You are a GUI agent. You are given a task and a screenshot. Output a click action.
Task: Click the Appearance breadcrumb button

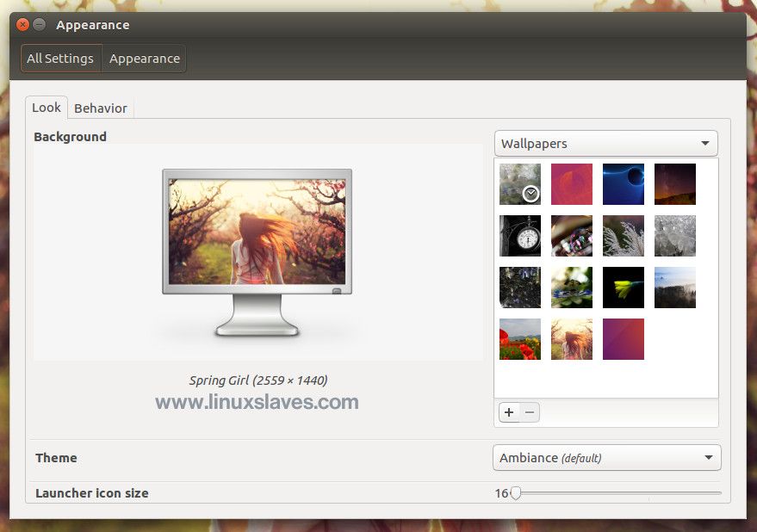[x=145, y=59]
